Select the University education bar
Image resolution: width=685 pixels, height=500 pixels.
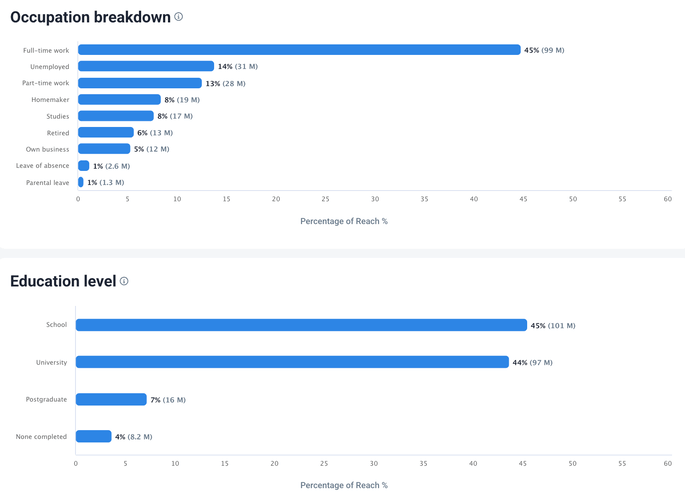pos(292,362)
